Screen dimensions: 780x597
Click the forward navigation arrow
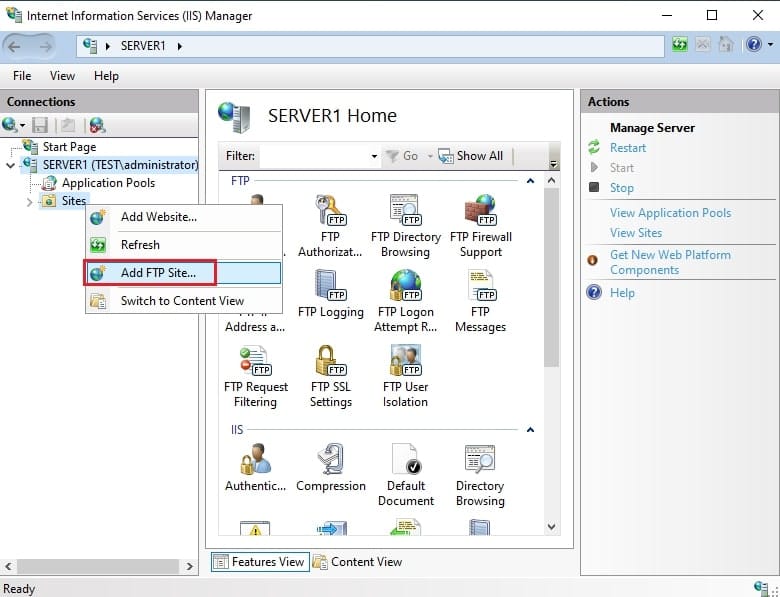pyautogui.click(x=45, y=47)
